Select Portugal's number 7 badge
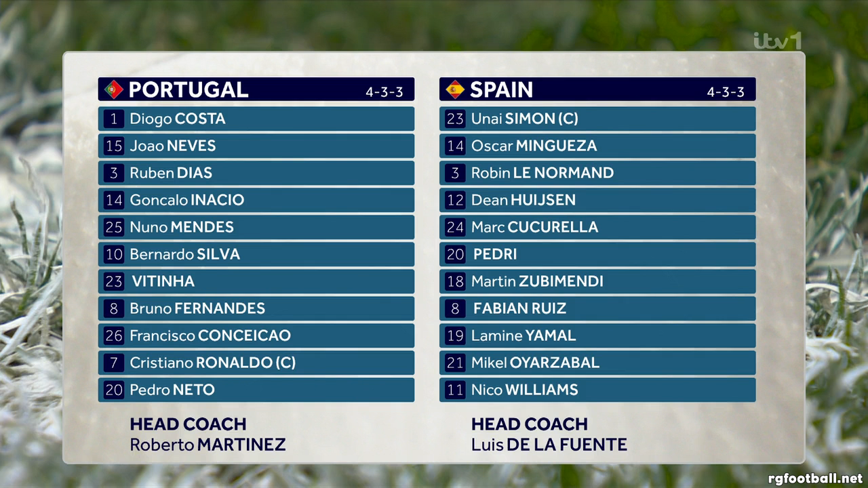 (x=114, y=363)
